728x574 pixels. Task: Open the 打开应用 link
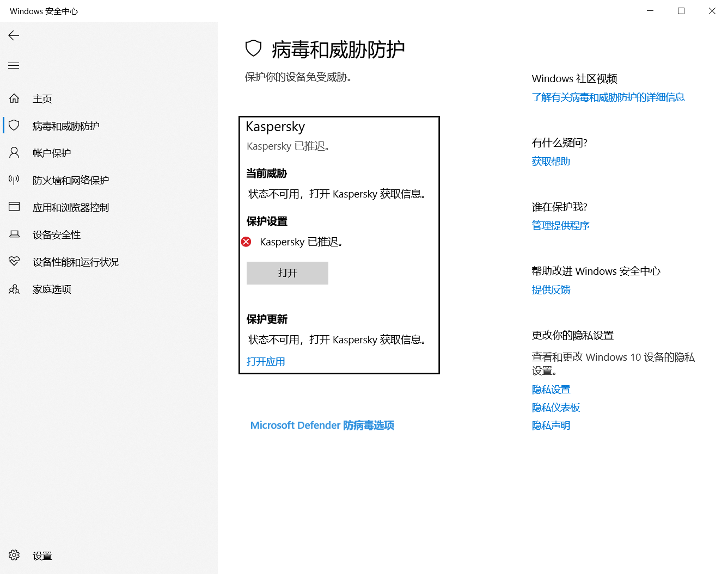click(266, 362)
